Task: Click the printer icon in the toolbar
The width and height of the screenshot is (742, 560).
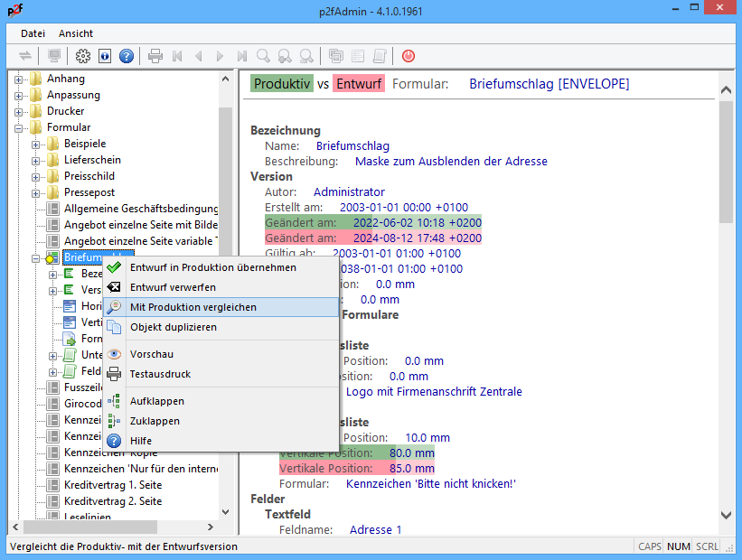Action: click(155, 56)
